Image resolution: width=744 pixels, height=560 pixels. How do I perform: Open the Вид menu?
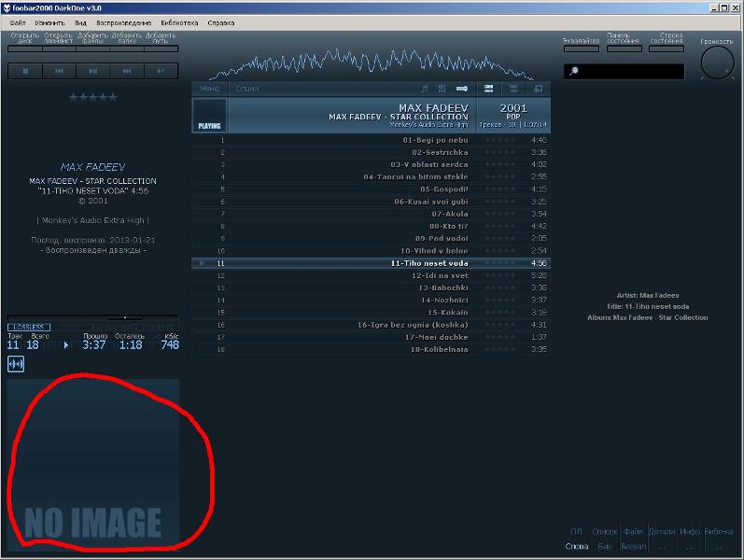click(80, 22)
